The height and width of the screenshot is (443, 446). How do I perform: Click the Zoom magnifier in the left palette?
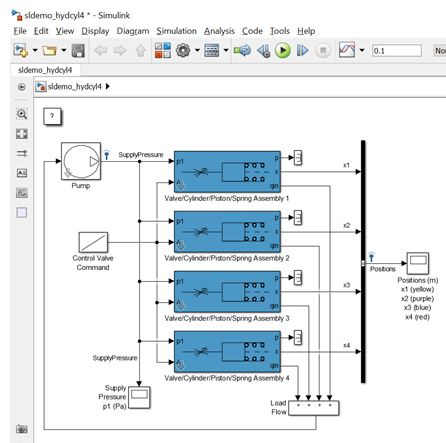pyautogui.click(x=22, y=114)
